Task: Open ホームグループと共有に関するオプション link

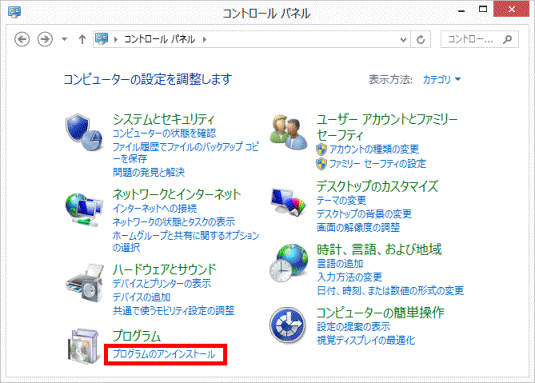Action: [186, 241]
